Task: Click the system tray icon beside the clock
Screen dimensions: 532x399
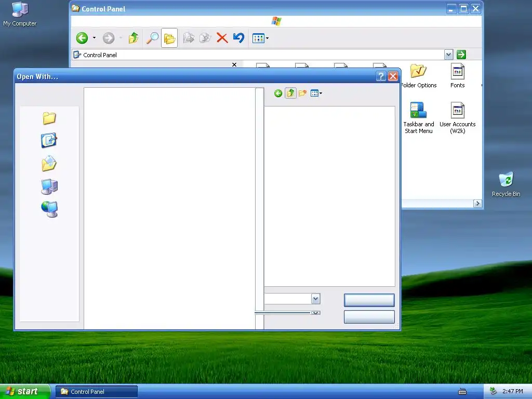Action: coord(494,392)
